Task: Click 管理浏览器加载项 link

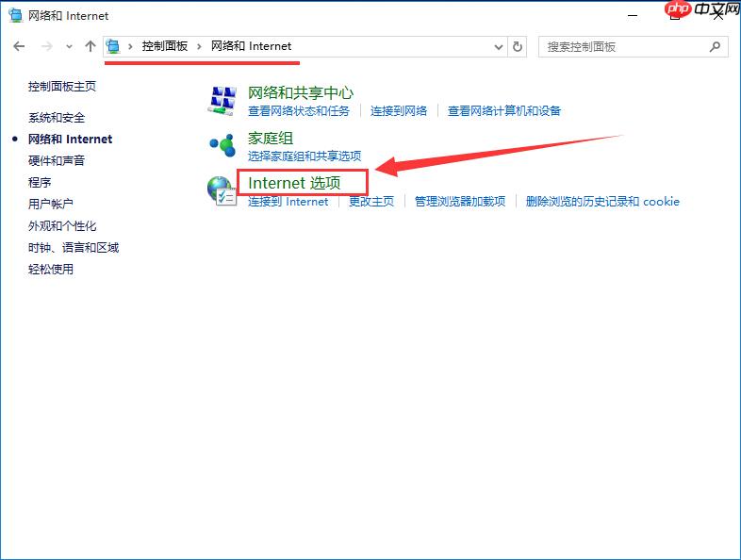Action: pyautogui.click(x=460, y=202)
